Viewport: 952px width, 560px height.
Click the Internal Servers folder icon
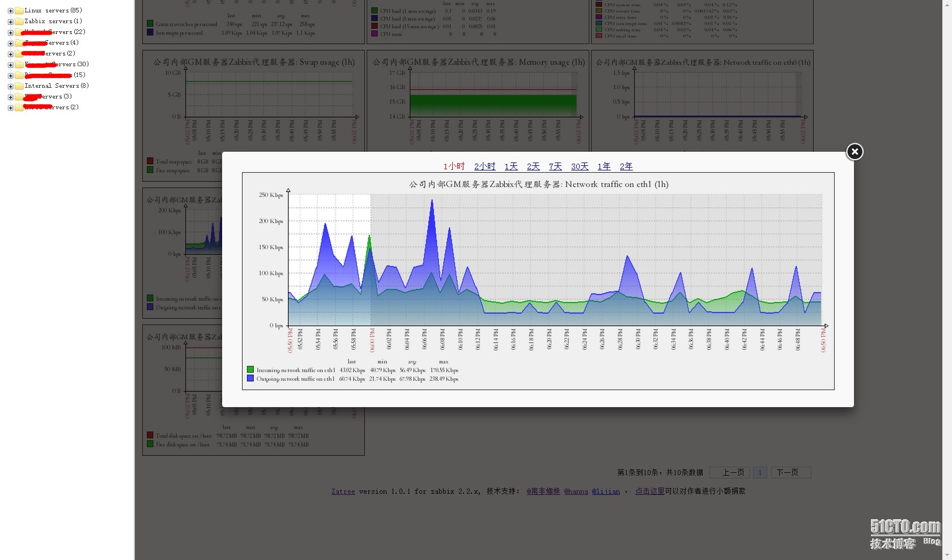point(19,86)
